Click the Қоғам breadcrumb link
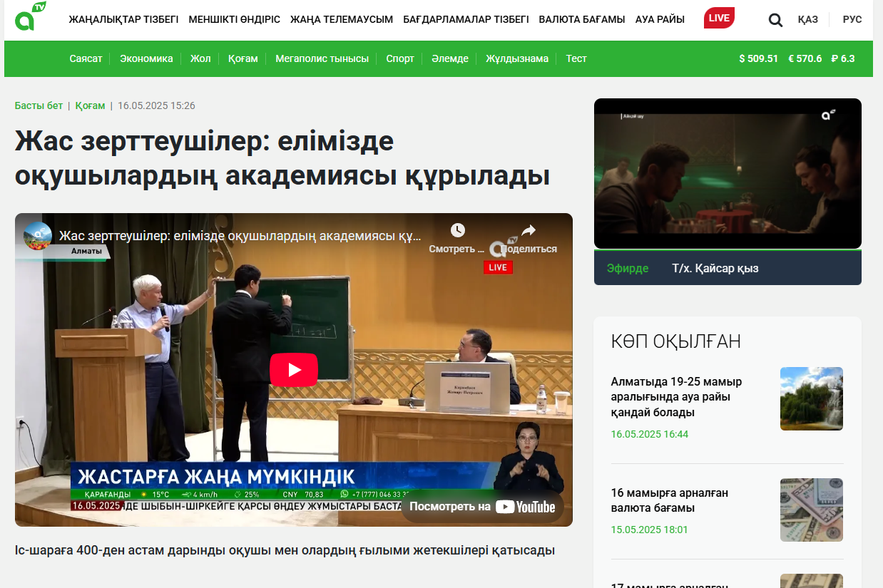883x588 pixels. point(90,105)
